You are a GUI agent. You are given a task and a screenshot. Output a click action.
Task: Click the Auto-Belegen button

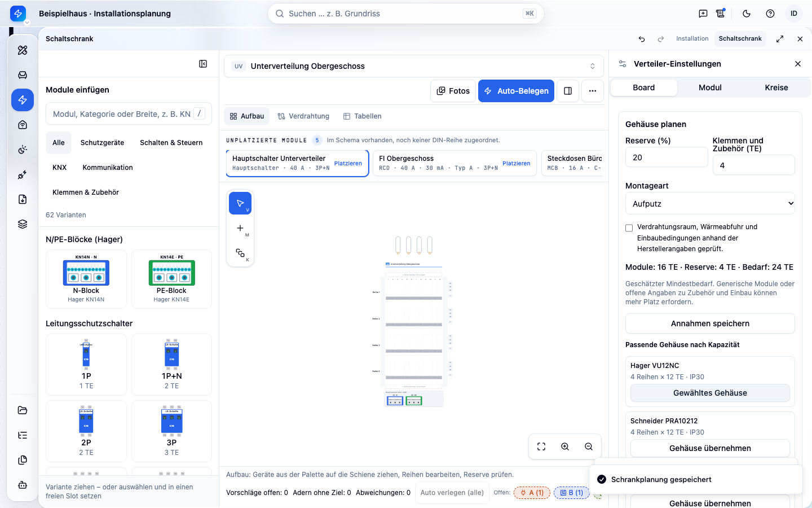click(517, 91)
